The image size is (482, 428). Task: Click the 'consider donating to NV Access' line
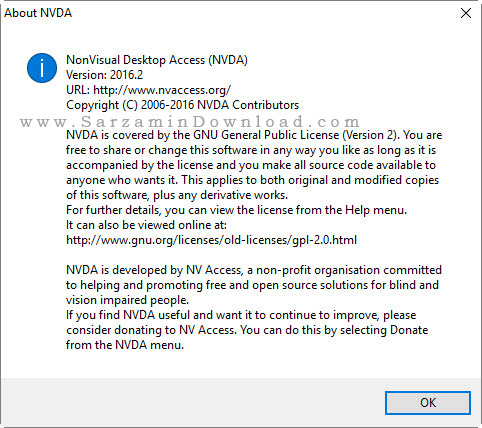click(x=247, y=330)
